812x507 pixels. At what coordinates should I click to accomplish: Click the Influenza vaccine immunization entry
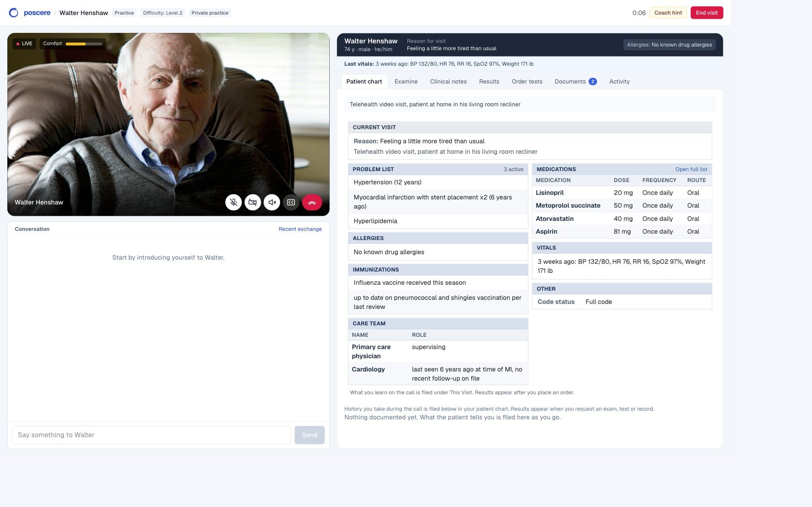[438, 282]
